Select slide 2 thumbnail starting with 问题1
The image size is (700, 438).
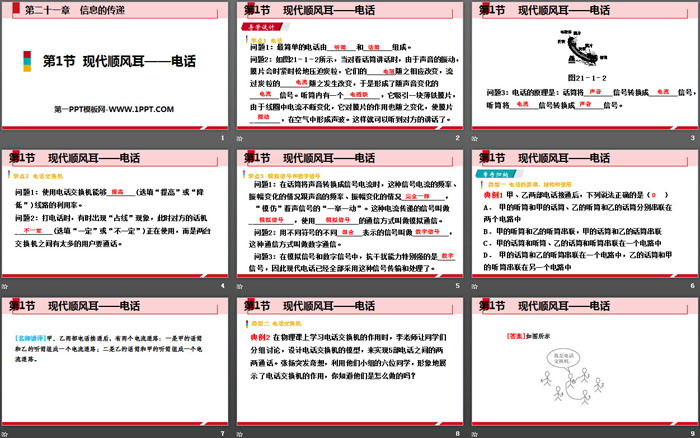pyautogui.click(x=349, y=65)
